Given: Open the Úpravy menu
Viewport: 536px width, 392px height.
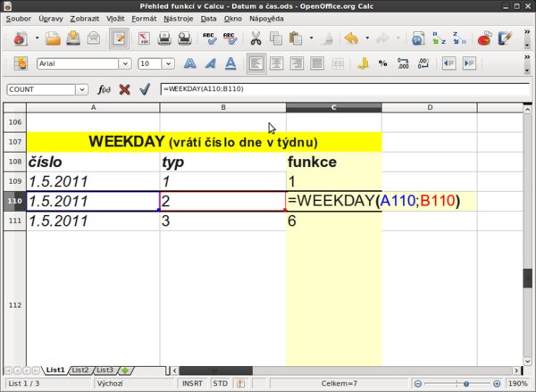Looking at the screenshot, I should click(x=51, y=19).
